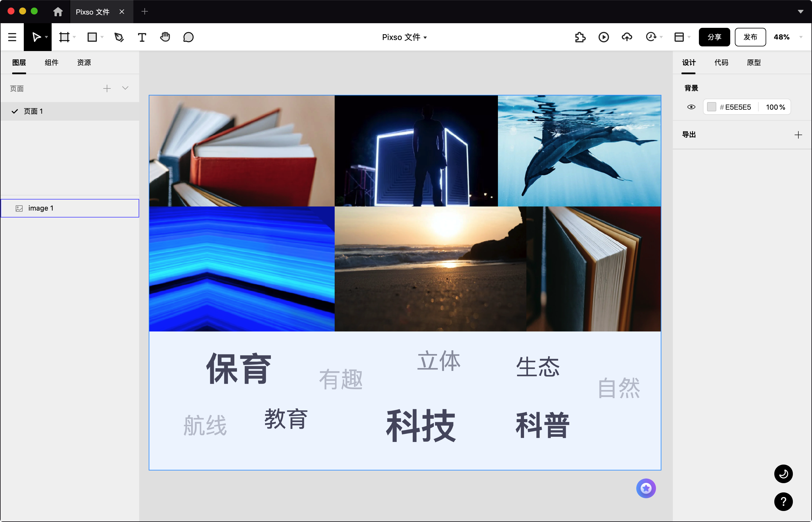This screenshot has height=522, width=812.
Task: Select the Text tool
Action: [142, 37]
